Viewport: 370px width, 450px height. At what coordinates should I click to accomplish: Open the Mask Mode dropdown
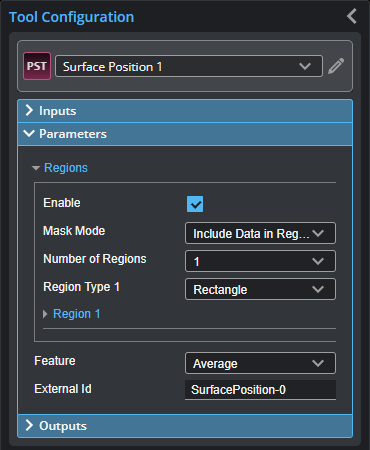[260, 233]
